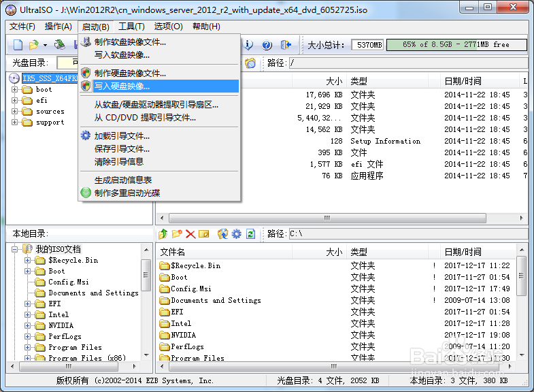Expand the $Recycle.Bin node in local tree

28,260
